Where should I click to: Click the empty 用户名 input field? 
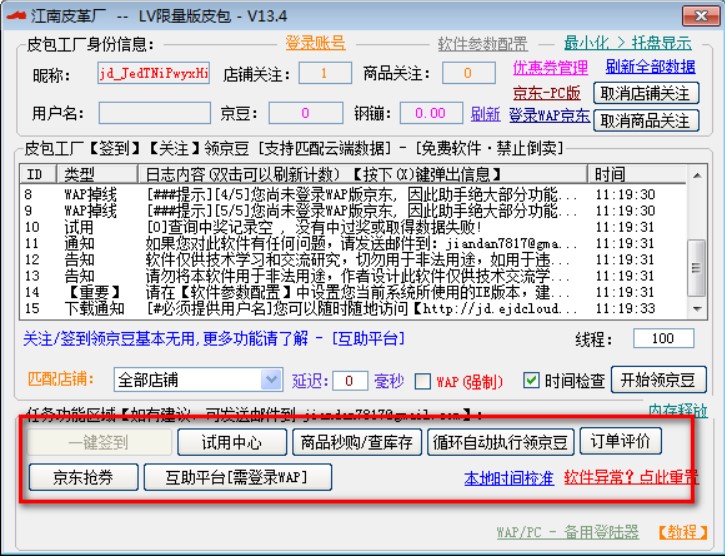[x=154, y=113]
